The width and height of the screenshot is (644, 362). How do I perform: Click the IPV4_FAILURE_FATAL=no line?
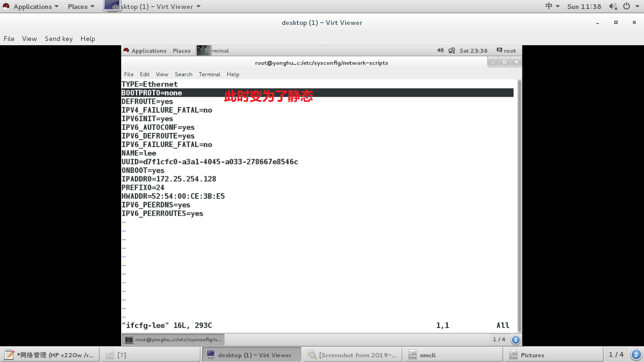pos(167,110)
